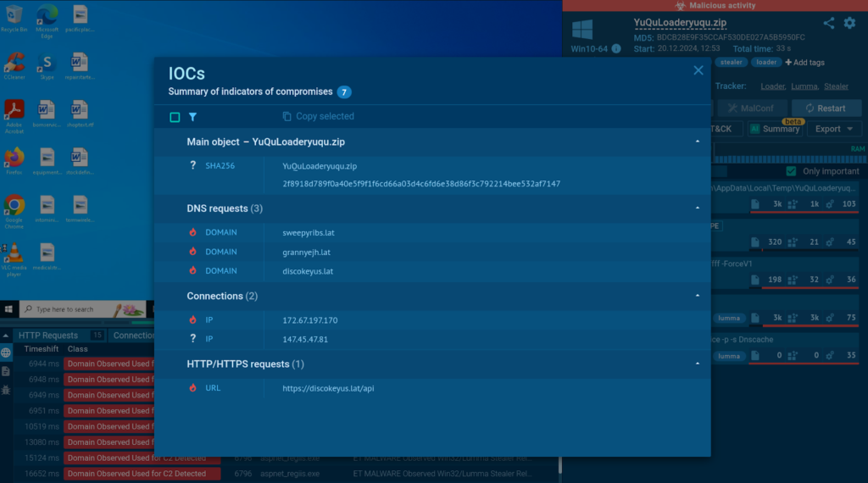Click the question mark icon beside SHA256
The image size is (868, 483).
coord(193,166)
